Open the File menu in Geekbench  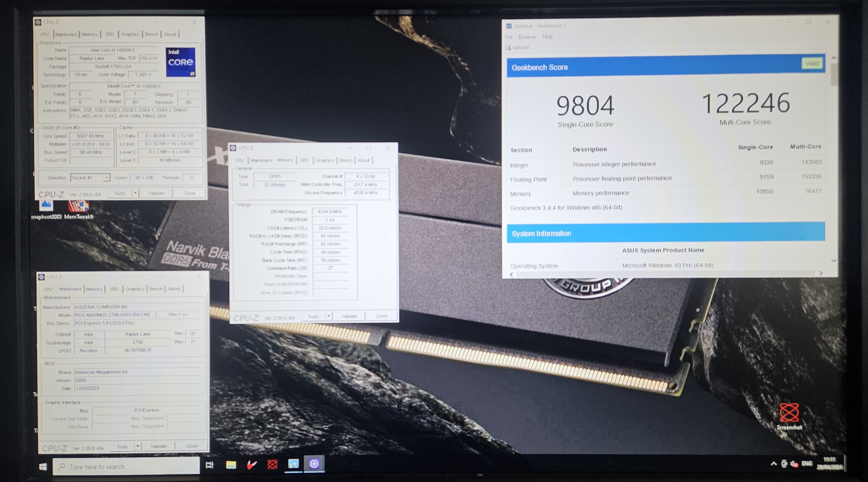pos(509,37)
